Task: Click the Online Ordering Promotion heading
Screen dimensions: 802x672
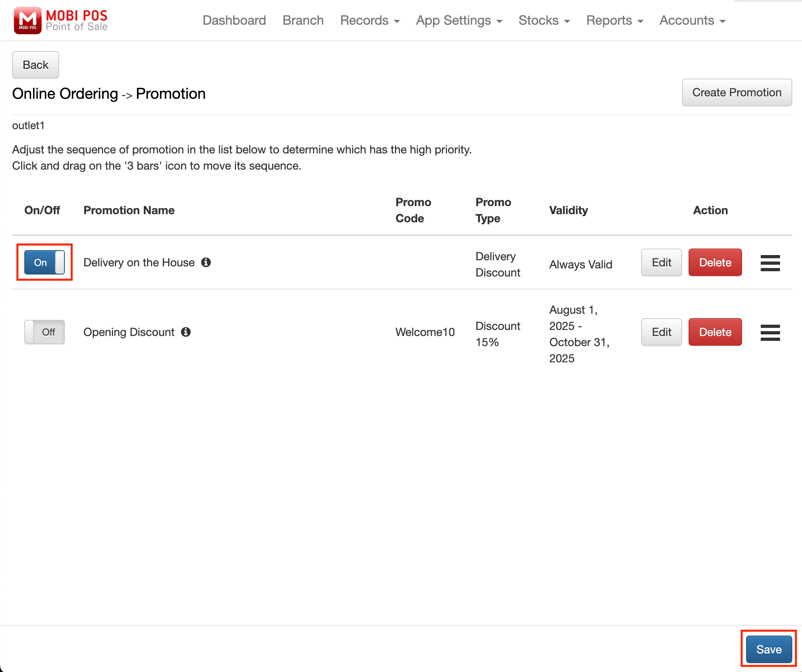Action: pyautogui.click(x=109, y=94)
